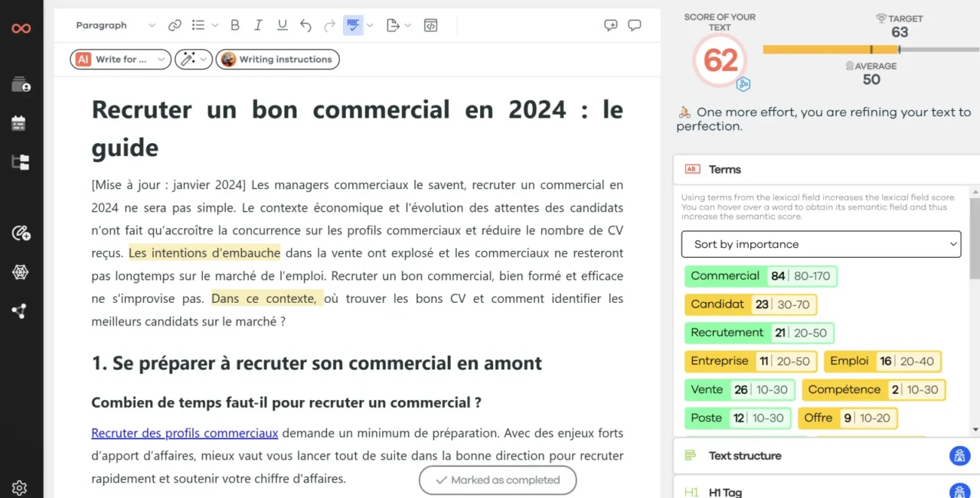Click the sidebar add-content circle icon

21,233
